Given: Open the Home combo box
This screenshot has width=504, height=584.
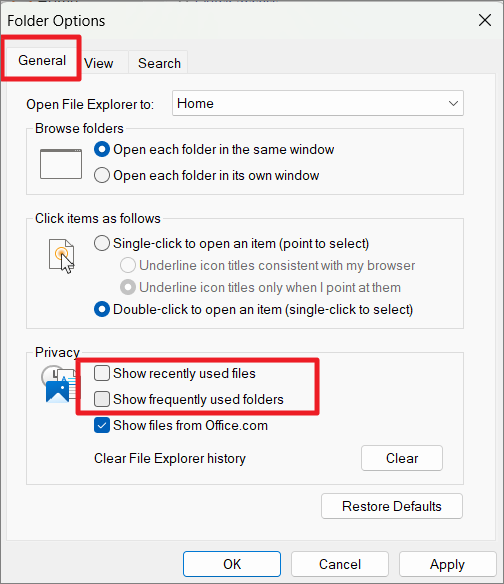Looking at the screenshot, I should 318,103.
